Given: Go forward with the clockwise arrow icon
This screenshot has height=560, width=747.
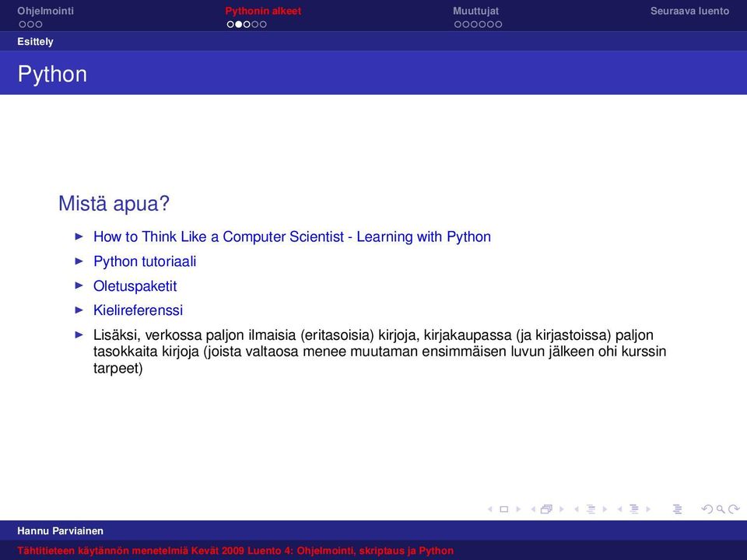Looking at the screenshot, I should [734, 509].
